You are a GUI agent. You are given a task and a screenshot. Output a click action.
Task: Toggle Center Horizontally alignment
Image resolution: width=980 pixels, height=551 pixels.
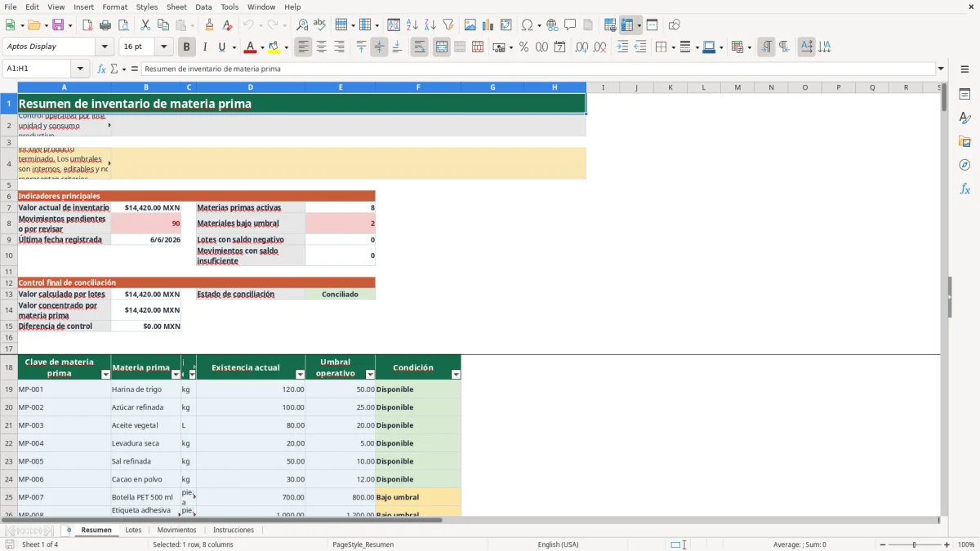point(322,47)
